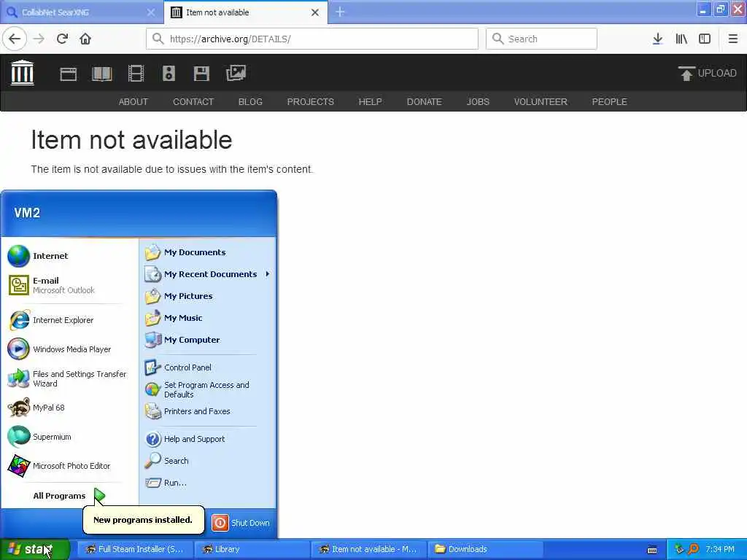747x560 pixels.
Task: Open the VOLUNTEER link
Action: pyautogui.click(x=541, y=101)
